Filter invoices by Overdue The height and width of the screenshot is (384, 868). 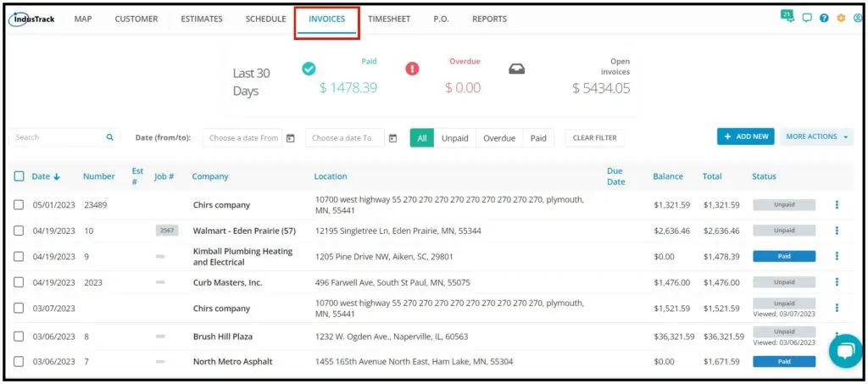(499, 138)
